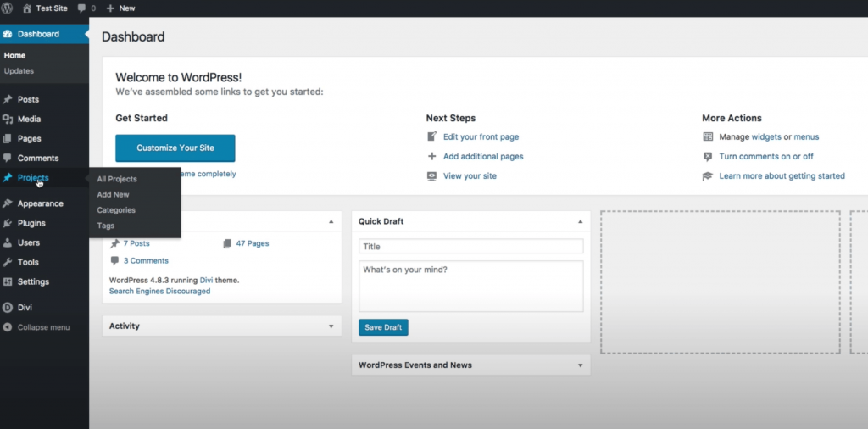Collapse the At a Glance panel arrow
The width and height of the screenshot is (868, 429).
point(331,221)
